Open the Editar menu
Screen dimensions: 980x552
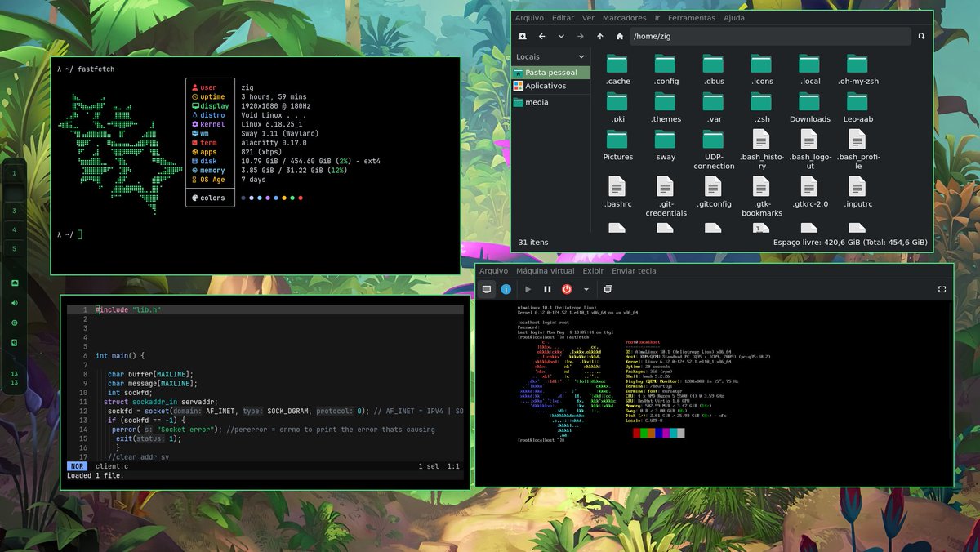[x=563, y=18]
